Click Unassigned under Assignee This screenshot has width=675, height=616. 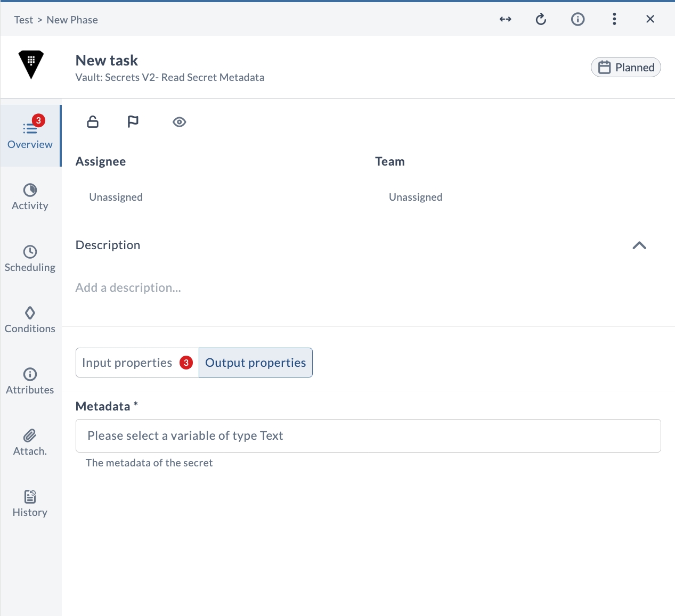(116, 197)
